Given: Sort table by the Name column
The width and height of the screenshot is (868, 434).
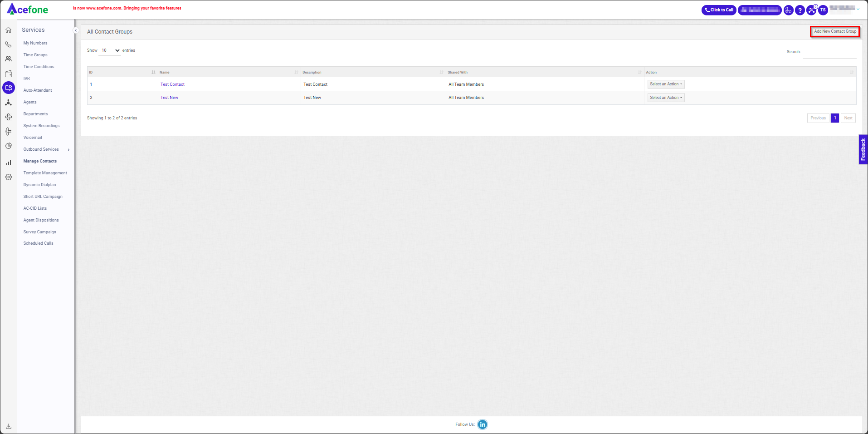Looking at the screenshot, I should pos(229,72).
